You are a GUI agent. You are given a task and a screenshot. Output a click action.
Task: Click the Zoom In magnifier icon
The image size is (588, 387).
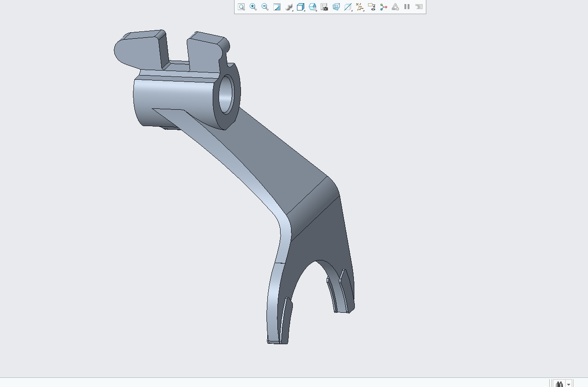coord(253,7)
